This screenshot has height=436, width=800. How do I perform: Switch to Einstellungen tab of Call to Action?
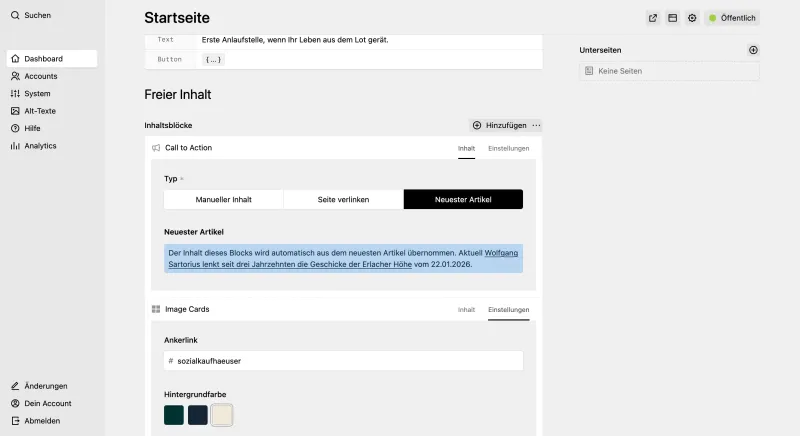[508, 148]
